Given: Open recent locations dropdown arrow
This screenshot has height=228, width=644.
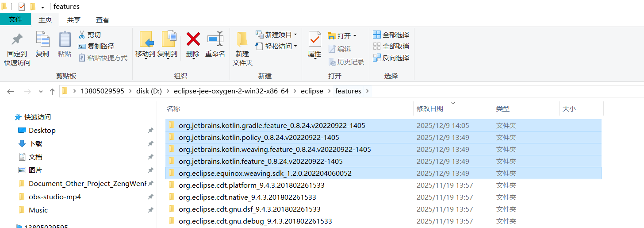Looking at the screenshot, I should click(41, 92).
